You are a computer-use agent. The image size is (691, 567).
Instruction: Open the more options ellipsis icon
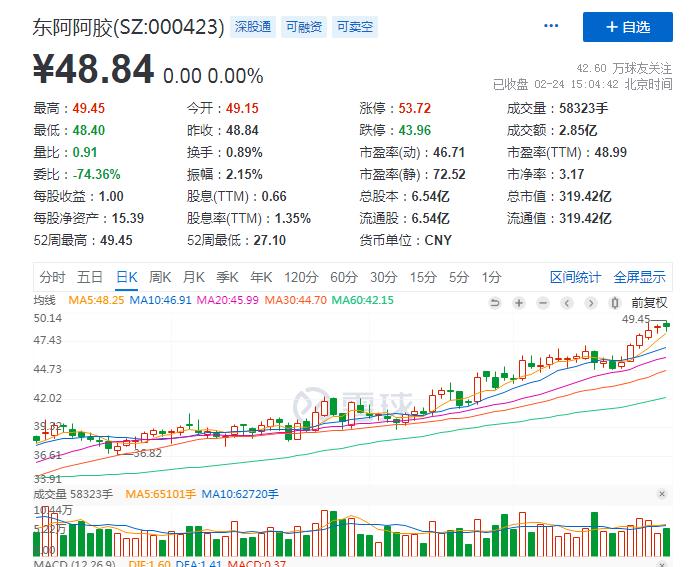point(551,26)
